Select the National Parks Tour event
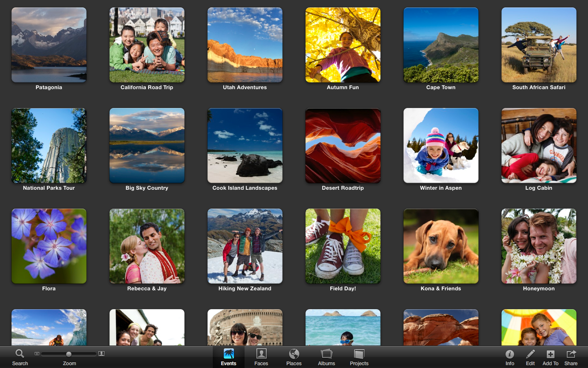This screenshot has height=368, width=588. 49,146
